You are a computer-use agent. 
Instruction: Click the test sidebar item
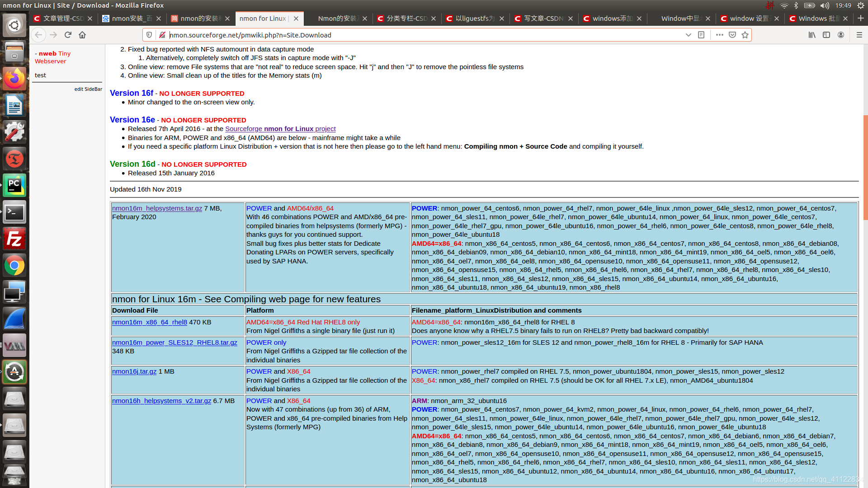click(x=40, y=75)
